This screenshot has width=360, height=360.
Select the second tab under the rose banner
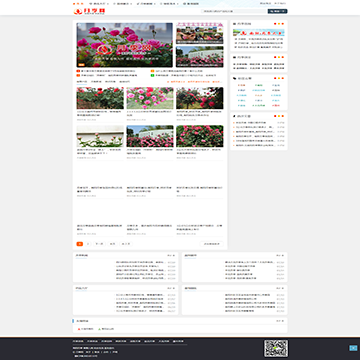[x=96, y=82]
